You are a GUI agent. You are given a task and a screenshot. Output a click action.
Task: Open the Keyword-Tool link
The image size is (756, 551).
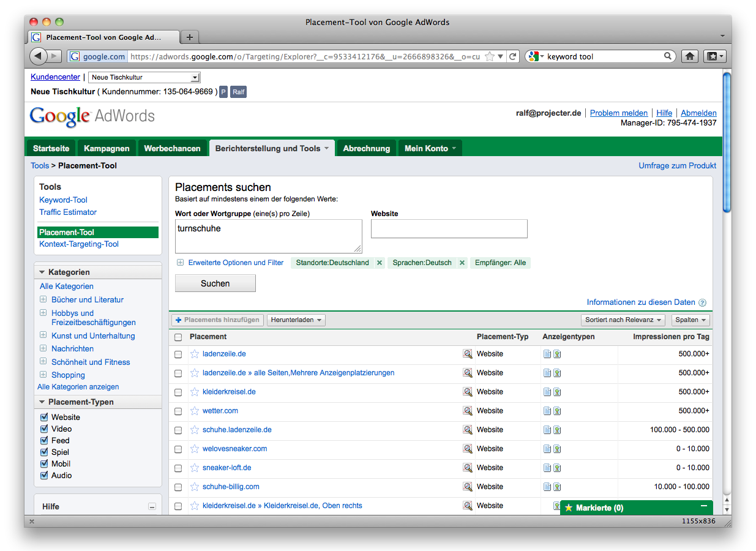point(64,200)
